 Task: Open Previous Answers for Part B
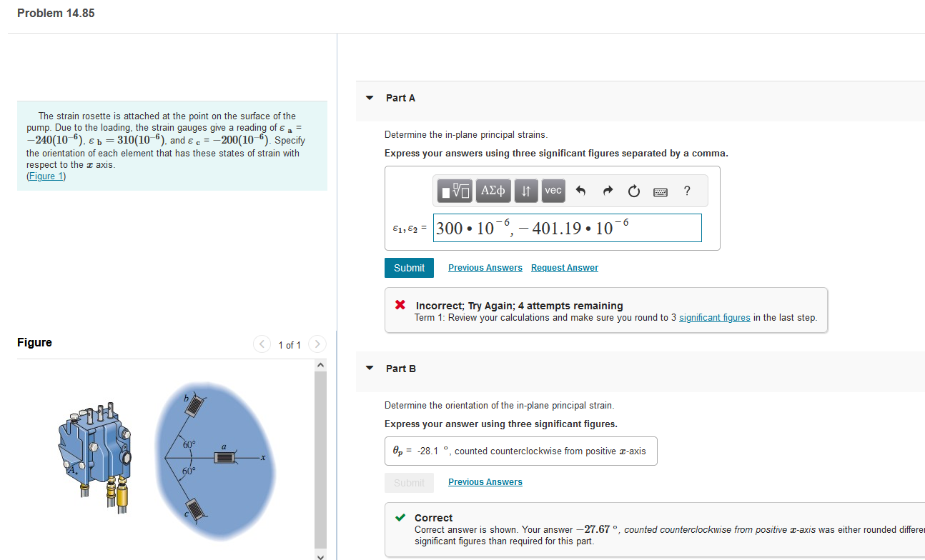(485, 482)
